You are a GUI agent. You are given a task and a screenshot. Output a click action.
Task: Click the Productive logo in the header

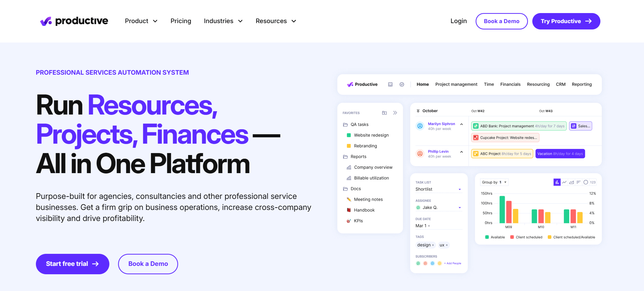[74, 21]
